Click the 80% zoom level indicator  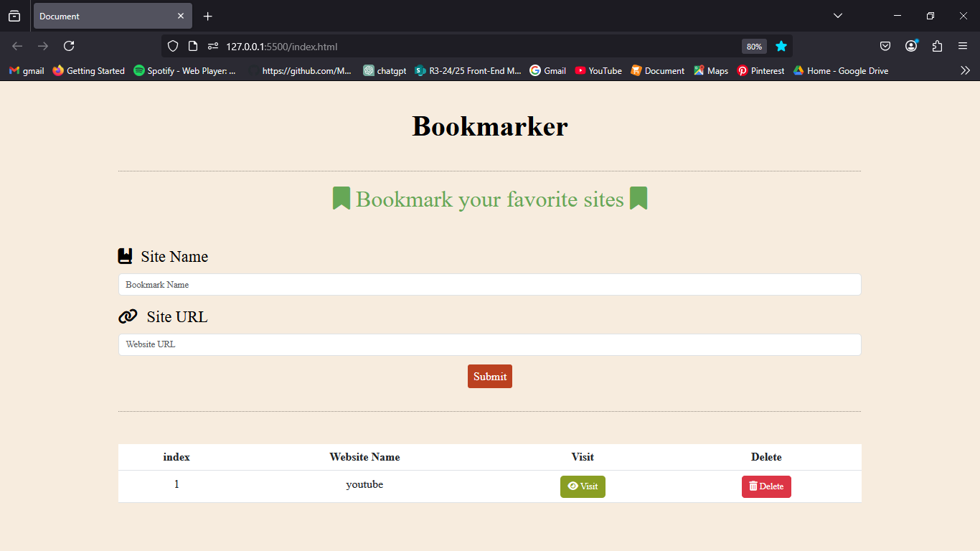pyautogui.click(x=754, y=46)
